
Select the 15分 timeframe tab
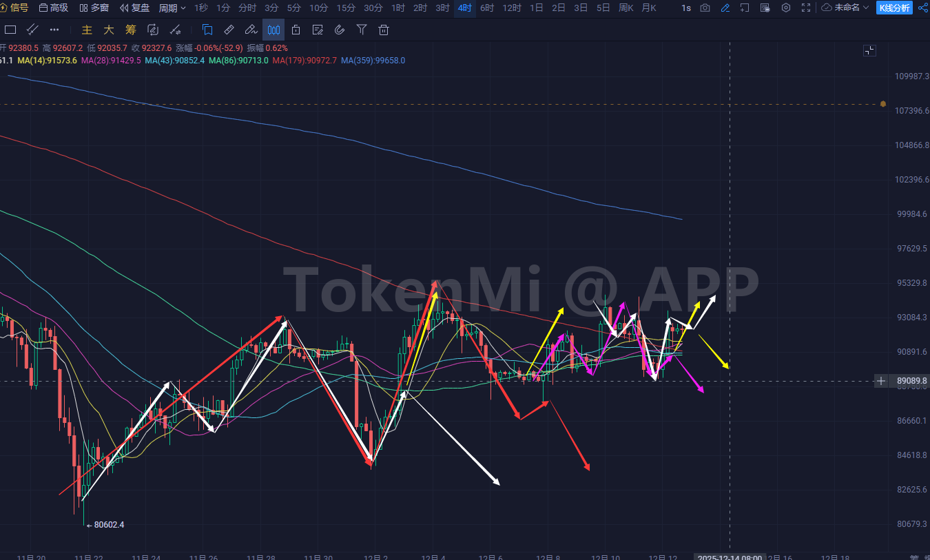click(x=346, y=8)
